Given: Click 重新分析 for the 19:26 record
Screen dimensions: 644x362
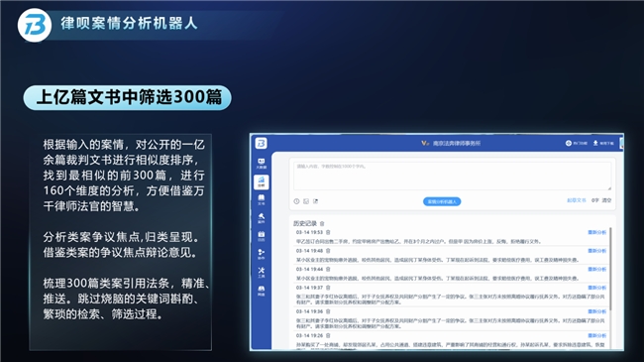Looking at the screenshot, I should coord(597,335).
